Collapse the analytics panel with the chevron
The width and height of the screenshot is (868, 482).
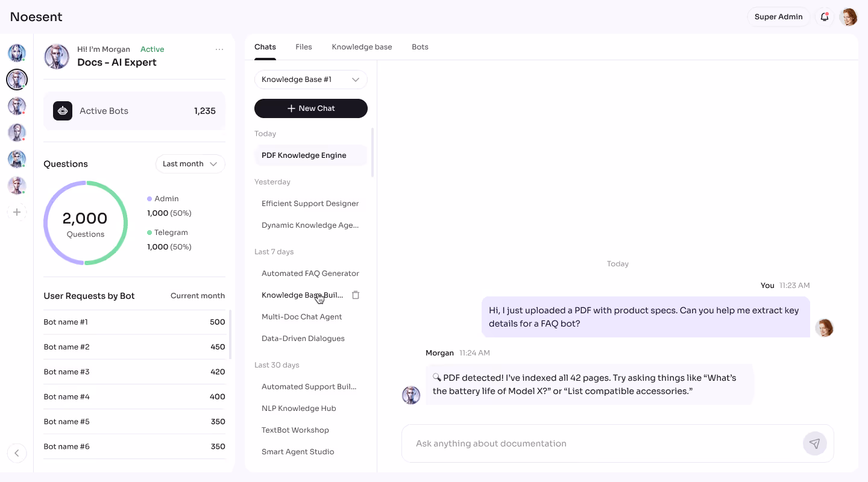pyautogui.click(x=16, y=452)
